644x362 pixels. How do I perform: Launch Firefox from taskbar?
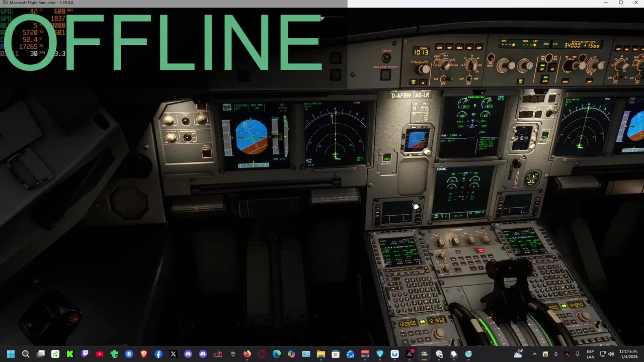point(247,354)
